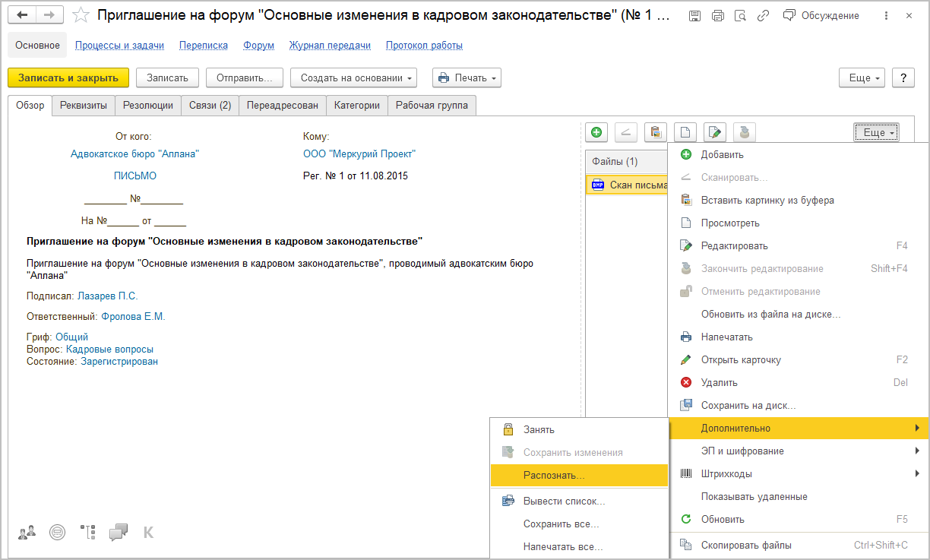Copy link using the chain icon

pos(764,16)
